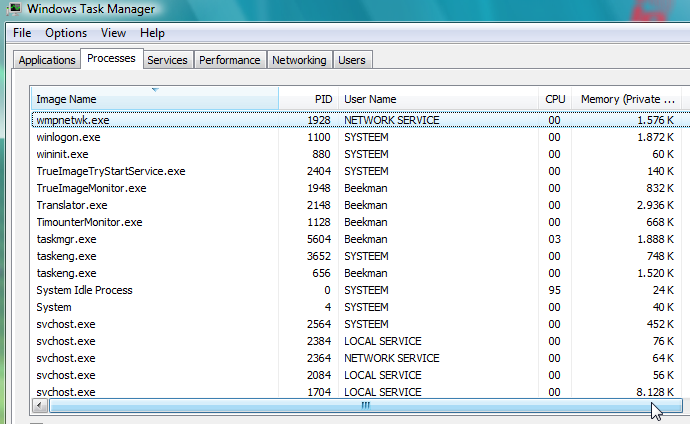Screen dimensions: 690x424
Task: Switch to the Services tab
Action: [167, 60]
